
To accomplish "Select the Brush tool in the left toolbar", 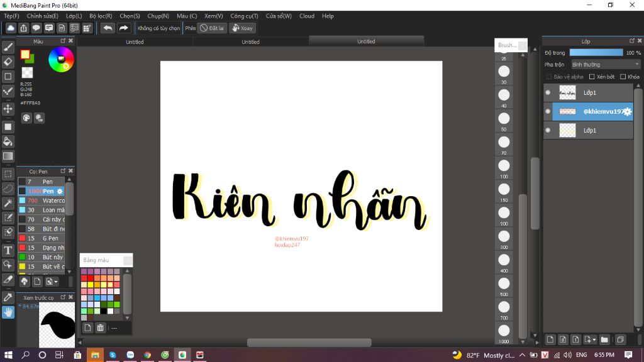I will 8,47.
